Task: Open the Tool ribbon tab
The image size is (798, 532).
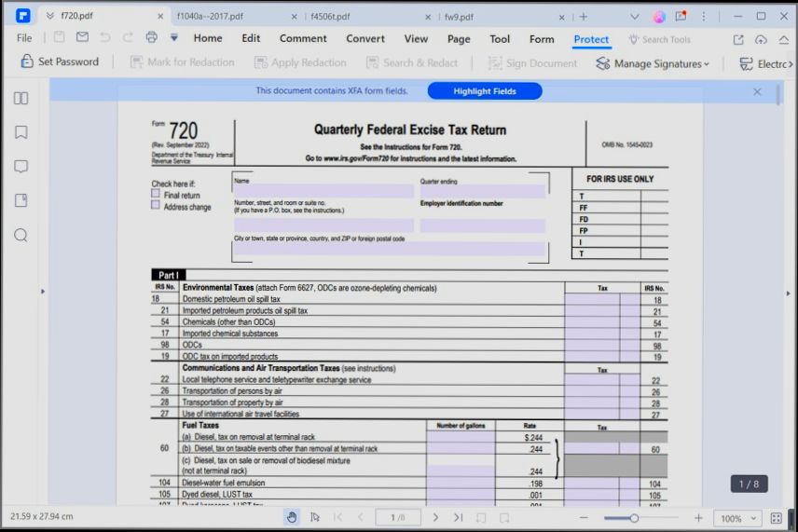Action: (500, 39)
